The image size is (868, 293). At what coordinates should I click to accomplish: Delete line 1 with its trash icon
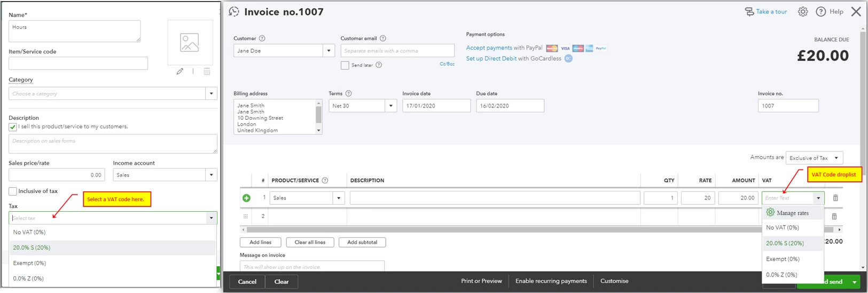pyautogui.click(x=835, y=198)
